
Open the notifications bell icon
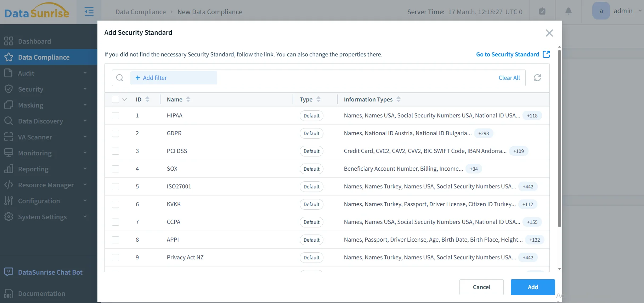(x=568, y=11)
